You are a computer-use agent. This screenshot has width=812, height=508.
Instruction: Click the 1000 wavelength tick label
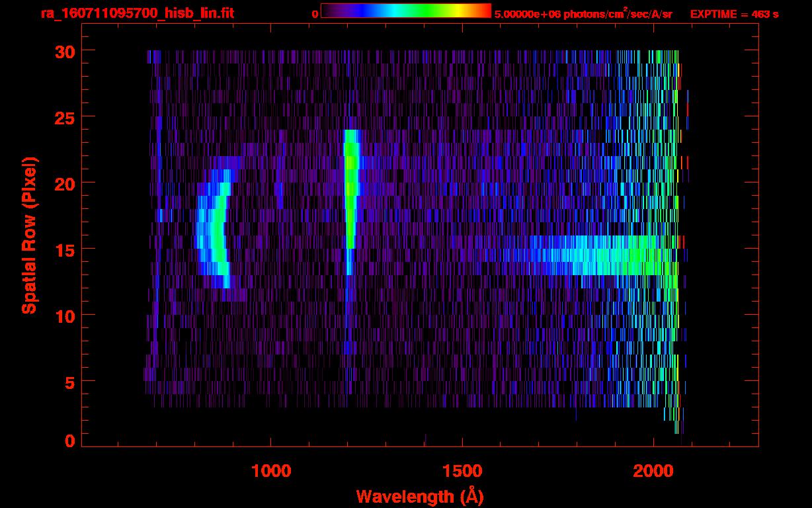(271, 470)
